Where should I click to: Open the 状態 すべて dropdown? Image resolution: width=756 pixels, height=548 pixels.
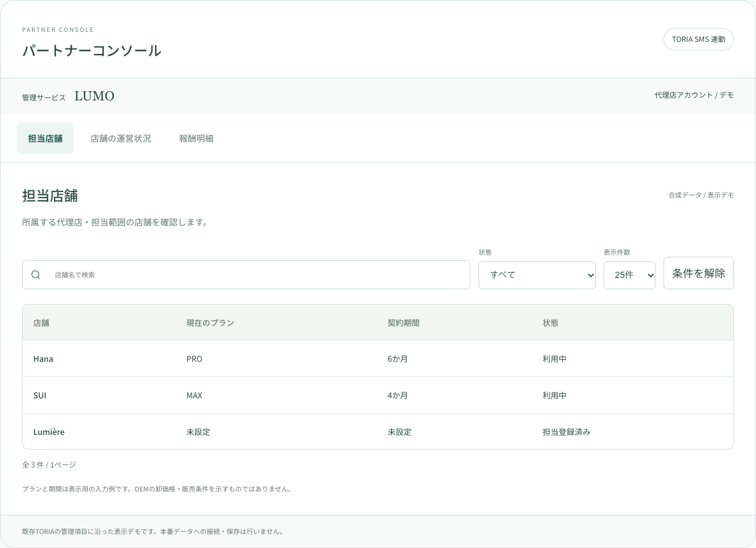(x=536, y=275)
